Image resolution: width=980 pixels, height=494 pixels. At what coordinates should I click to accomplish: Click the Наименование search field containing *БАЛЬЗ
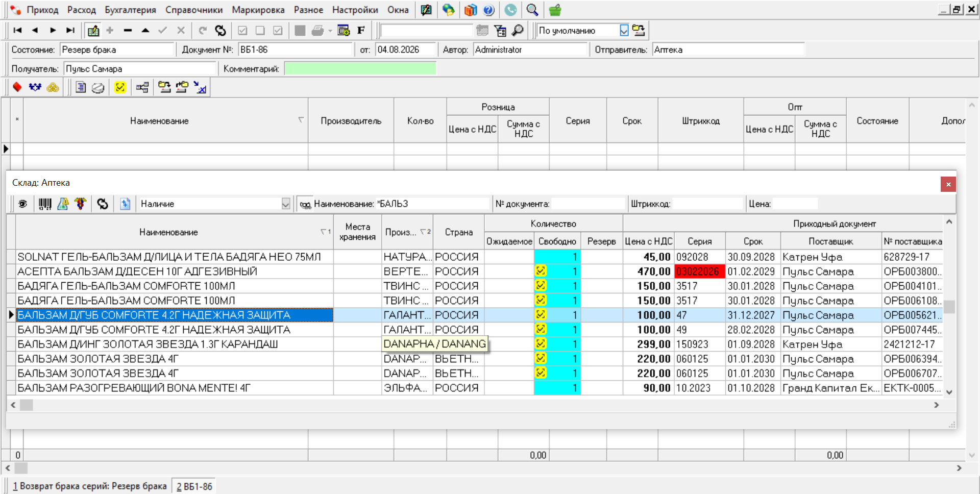click(x=432, y=204)
